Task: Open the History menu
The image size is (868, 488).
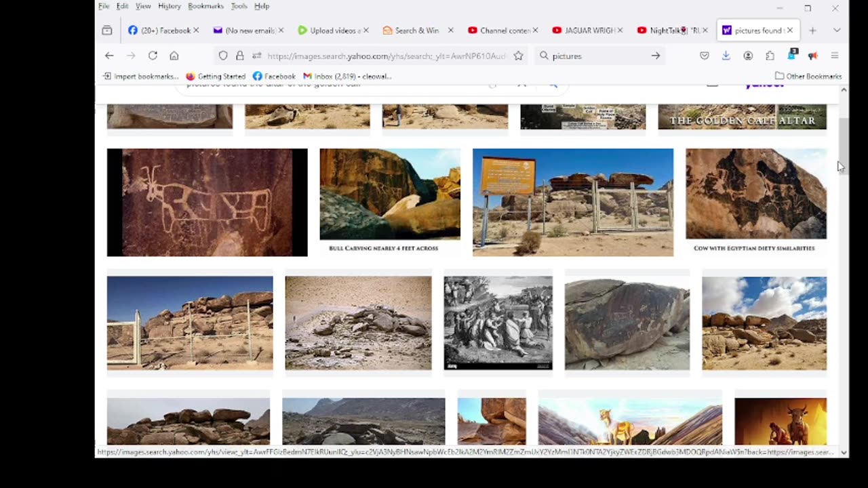Action: coord(170,6)
